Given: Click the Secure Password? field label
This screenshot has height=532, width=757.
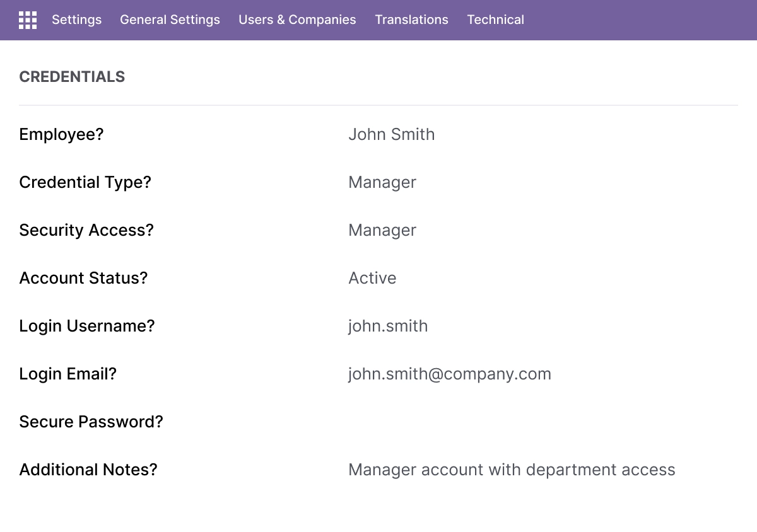Looking at the screenshot, I should [x=91, y=422].
